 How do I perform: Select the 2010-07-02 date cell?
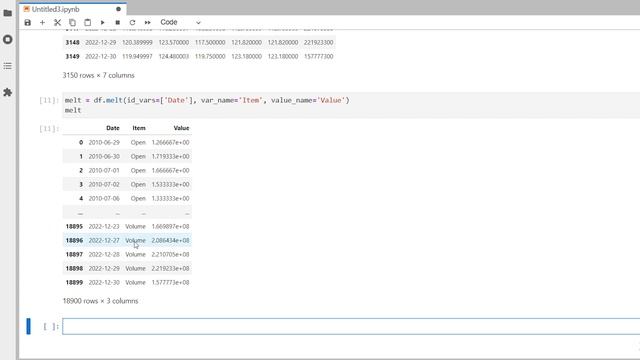[104, 184]
